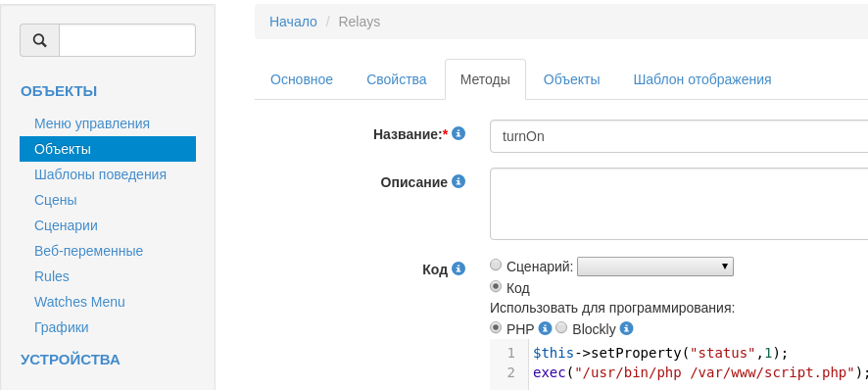Click info icon beside Код label
The height and width of the screenshot is (390, 868).
[458, 268]
